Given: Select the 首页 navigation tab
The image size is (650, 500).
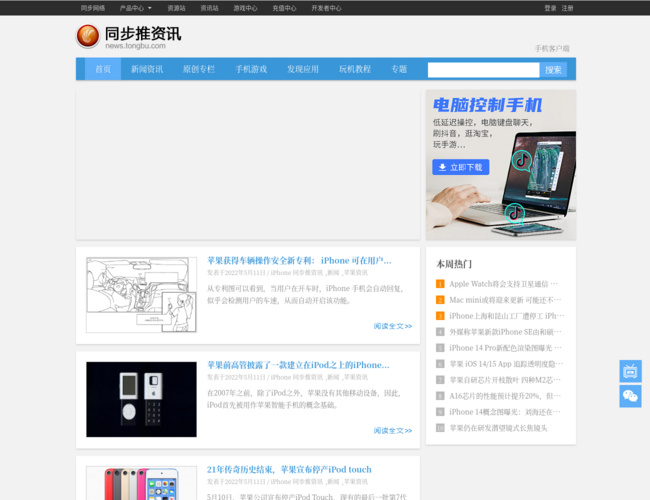Looking at the screenshot, I should tap(103, 69).
